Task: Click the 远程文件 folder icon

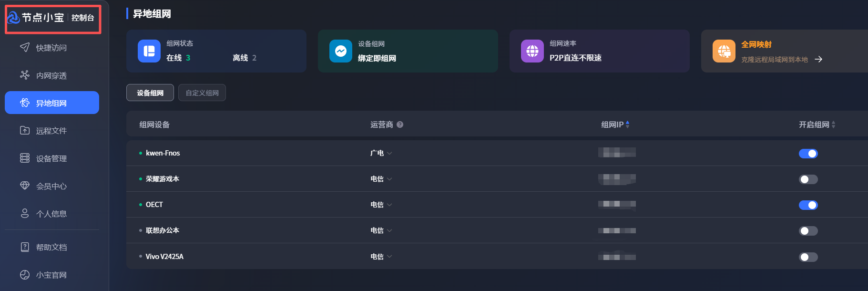Action: [x=25, y=130]
